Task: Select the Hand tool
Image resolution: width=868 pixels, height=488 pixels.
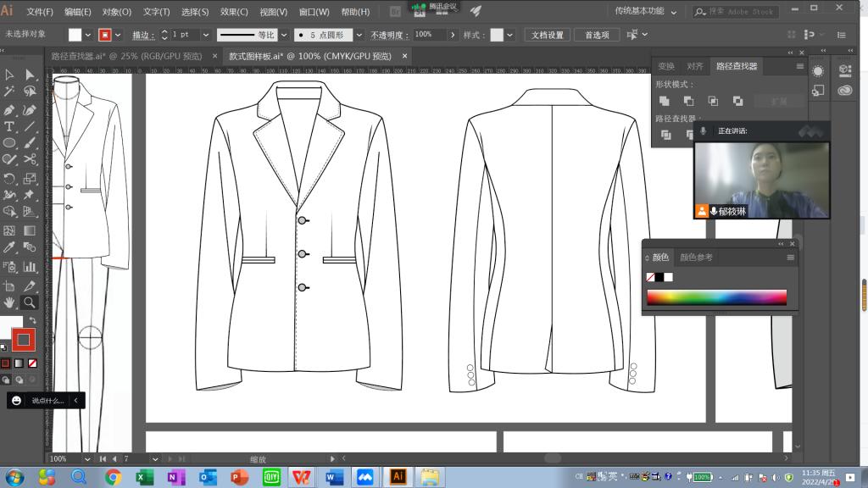Action: click(9, 302)
